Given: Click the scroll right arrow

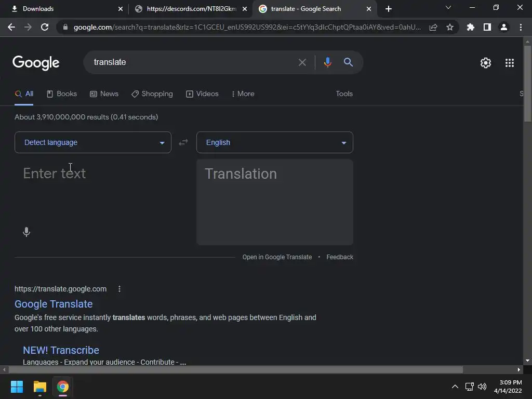Looking at the screenshot, I should pyautogui.click(x=519, y=369).
